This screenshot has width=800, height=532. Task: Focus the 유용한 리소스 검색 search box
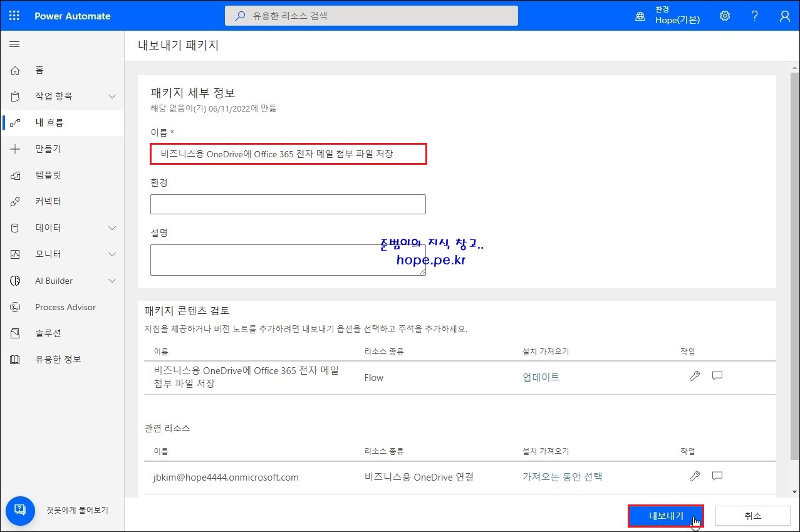point(371,16)
